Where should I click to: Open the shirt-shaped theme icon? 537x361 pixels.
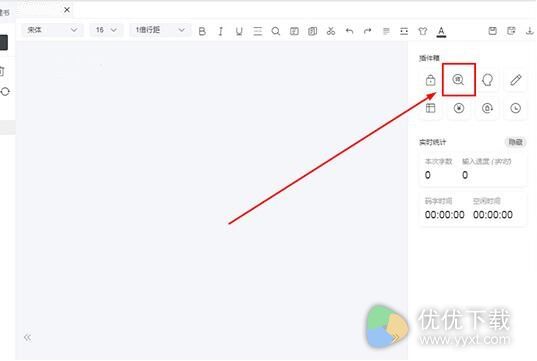pos(423,32)
